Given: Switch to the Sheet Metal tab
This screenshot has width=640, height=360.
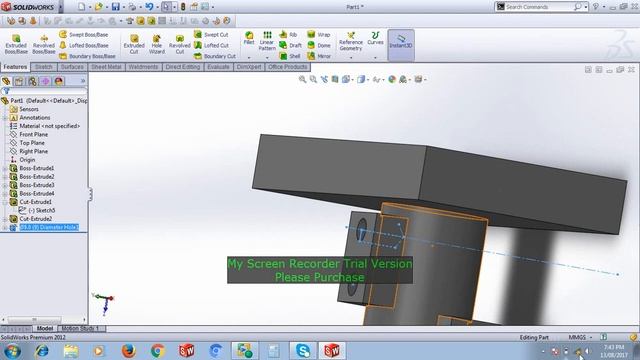Looking at the screenshot, I should pyautogui.click(x=106, y=67).
